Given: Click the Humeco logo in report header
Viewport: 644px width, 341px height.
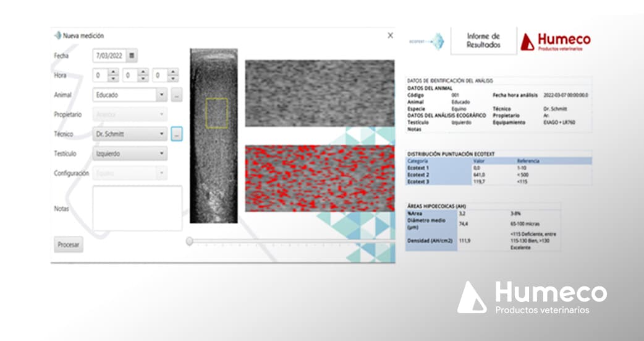Looking at the screenshot, I should tap(555, 42).
